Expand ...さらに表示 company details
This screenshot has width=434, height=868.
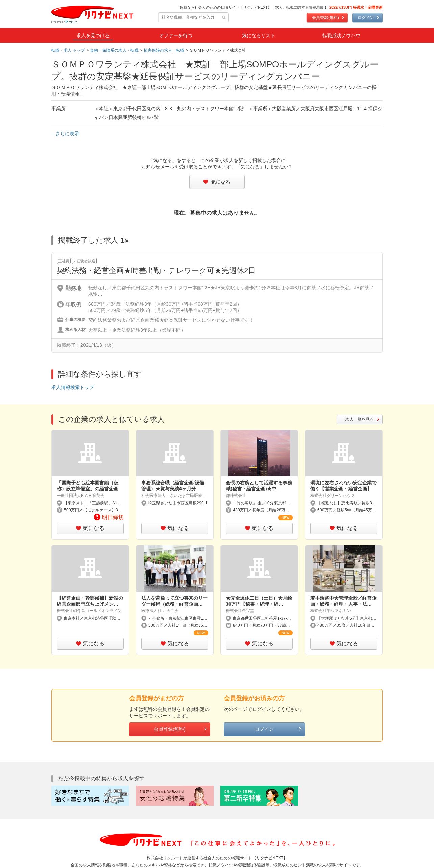point(65,134)
